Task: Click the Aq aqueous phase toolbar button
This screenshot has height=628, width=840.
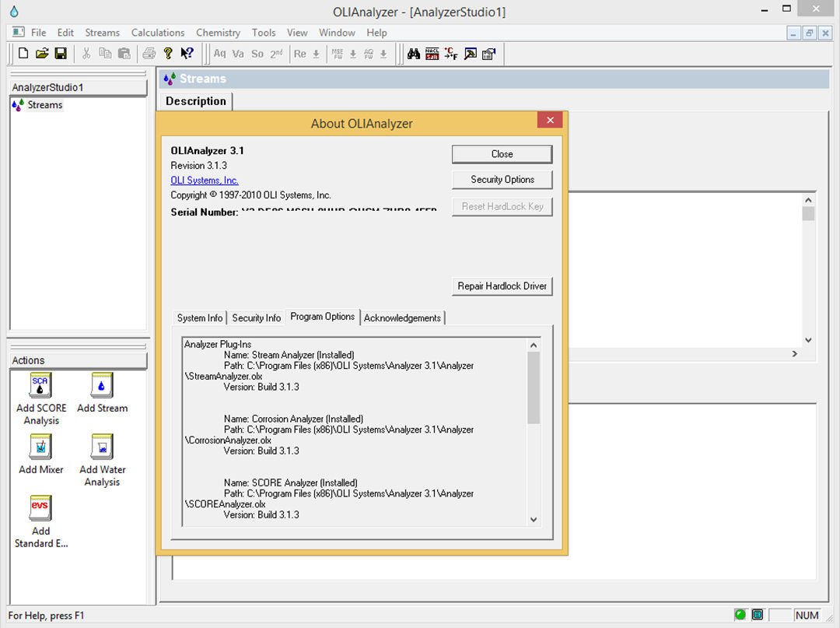Action: point(219,54)
